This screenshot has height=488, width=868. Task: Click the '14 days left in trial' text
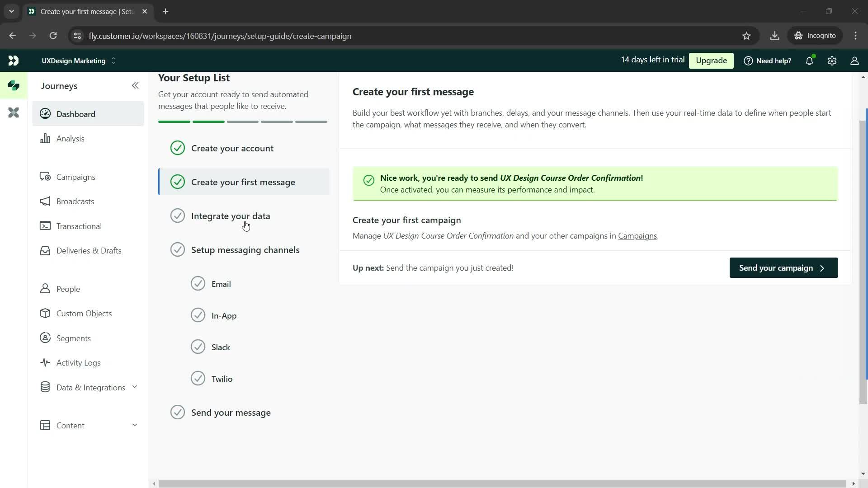coord(652,60)
